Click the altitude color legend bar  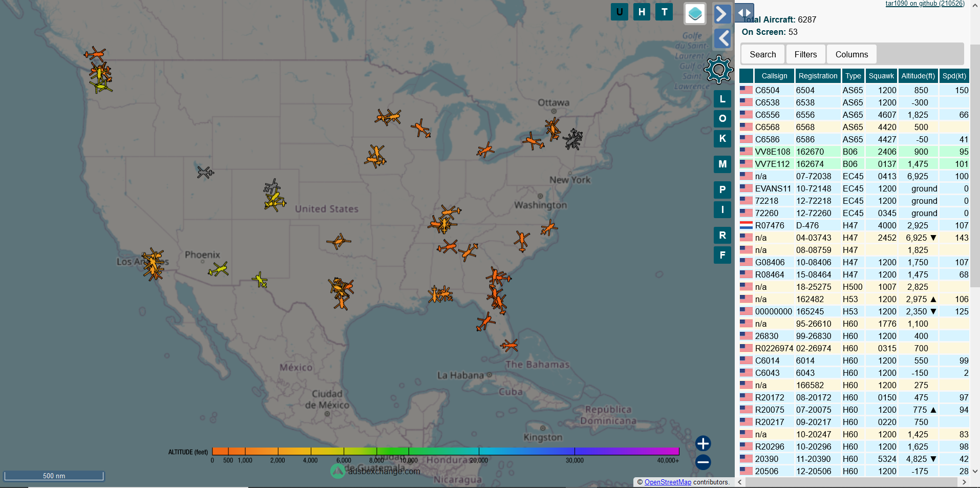(x=445, y=451)
